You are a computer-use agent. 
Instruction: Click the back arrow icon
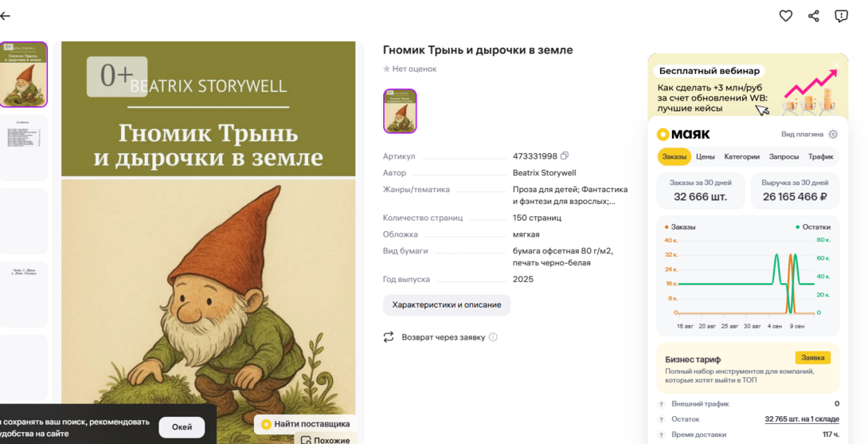(6, 16)
